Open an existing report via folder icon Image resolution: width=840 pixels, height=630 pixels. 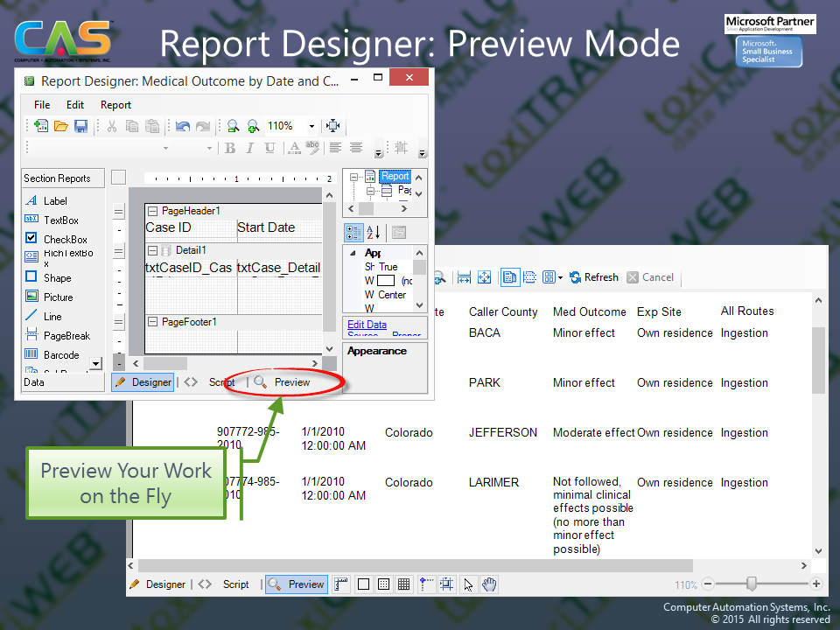pos(61,126)
